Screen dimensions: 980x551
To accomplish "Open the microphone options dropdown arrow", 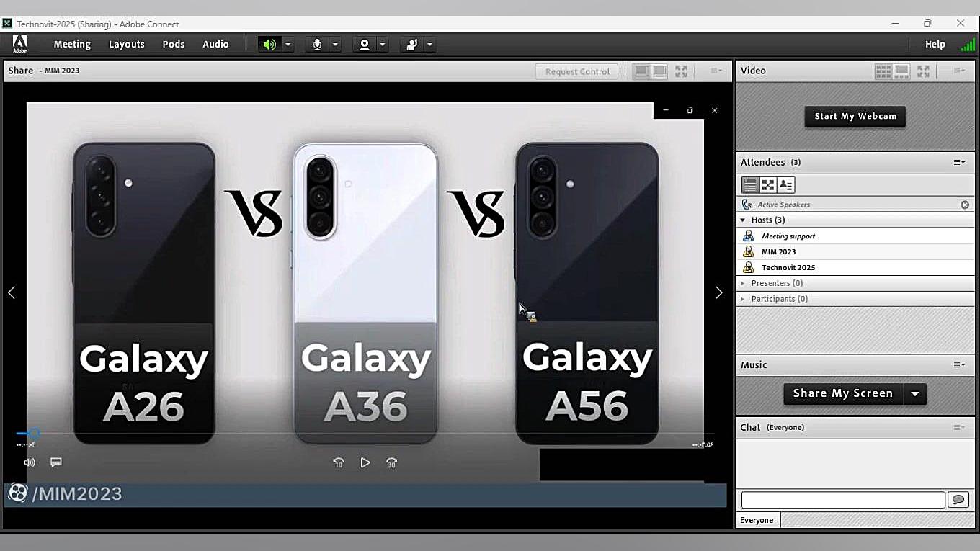I will pyautogui.click(x=335, y=45).
